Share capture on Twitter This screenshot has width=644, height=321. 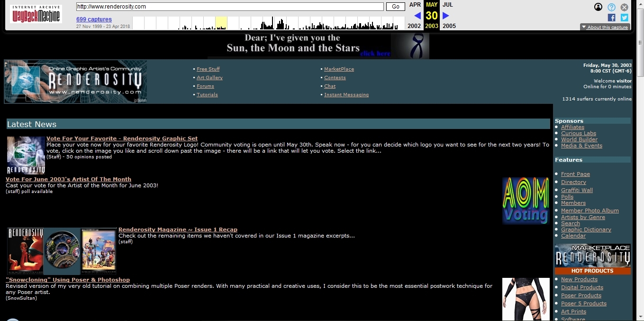point(625,18)
